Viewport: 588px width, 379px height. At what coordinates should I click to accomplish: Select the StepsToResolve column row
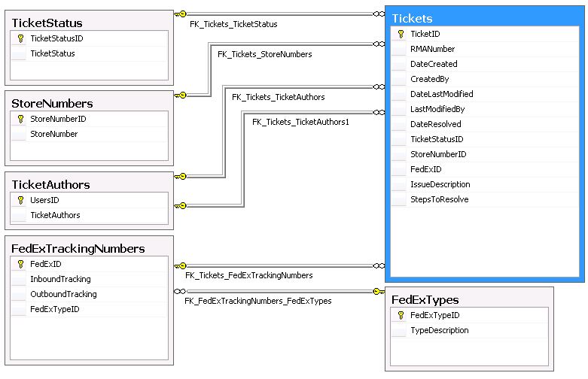tap(485, 199)
